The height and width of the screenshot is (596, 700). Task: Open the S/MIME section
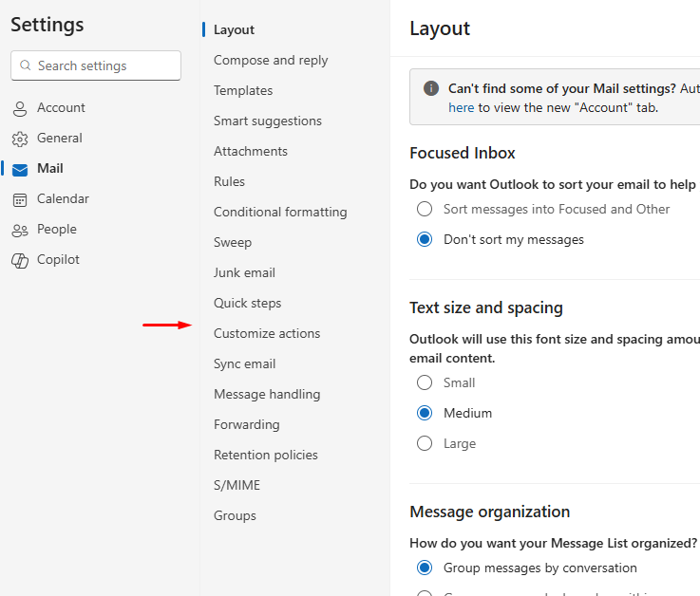(236, 484)
